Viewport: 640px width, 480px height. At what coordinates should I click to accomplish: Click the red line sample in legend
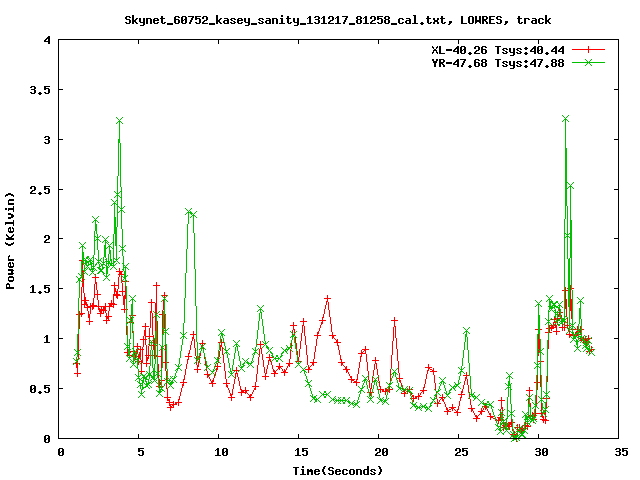click(588, 50)
